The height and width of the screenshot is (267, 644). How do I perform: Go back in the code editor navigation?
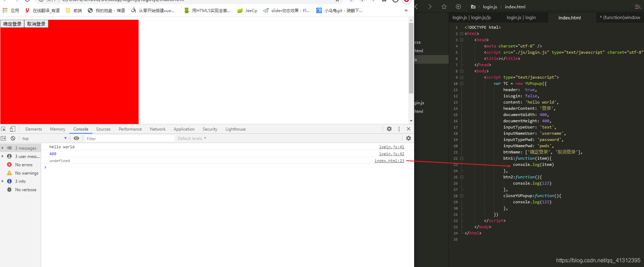click(416, 7)
